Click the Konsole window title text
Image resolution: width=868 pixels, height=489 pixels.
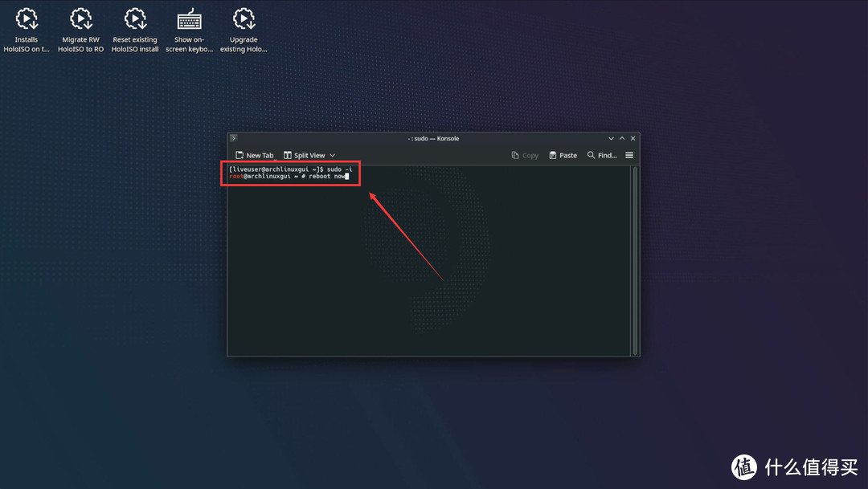[x=433, y=138]
